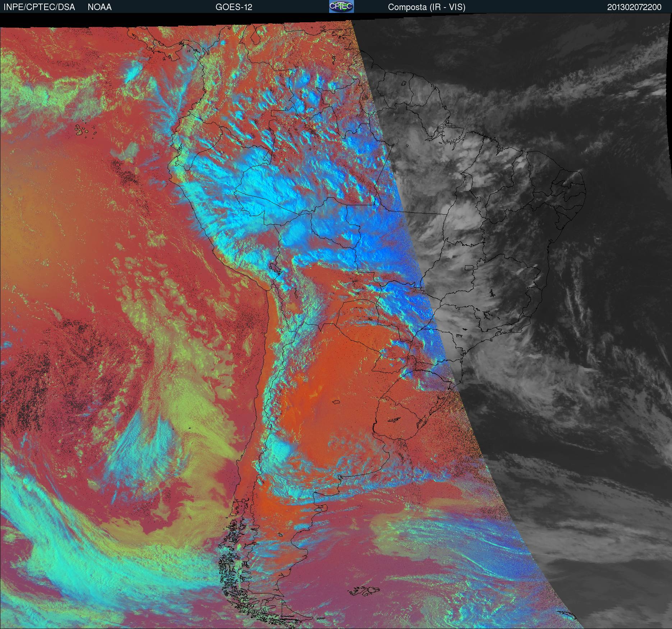Select the GOES-12 satellite label

pyautogui.click(x=234, y=7)
